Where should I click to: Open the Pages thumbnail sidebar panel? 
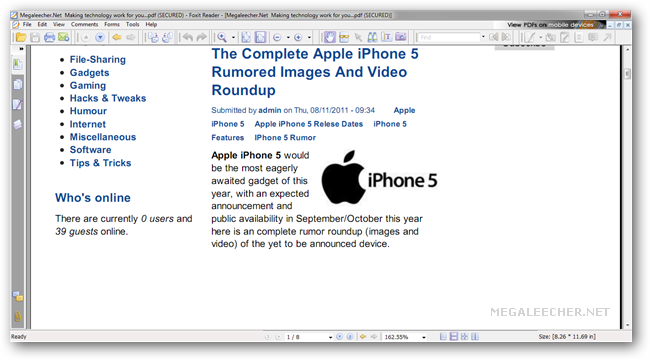point(17,85)
